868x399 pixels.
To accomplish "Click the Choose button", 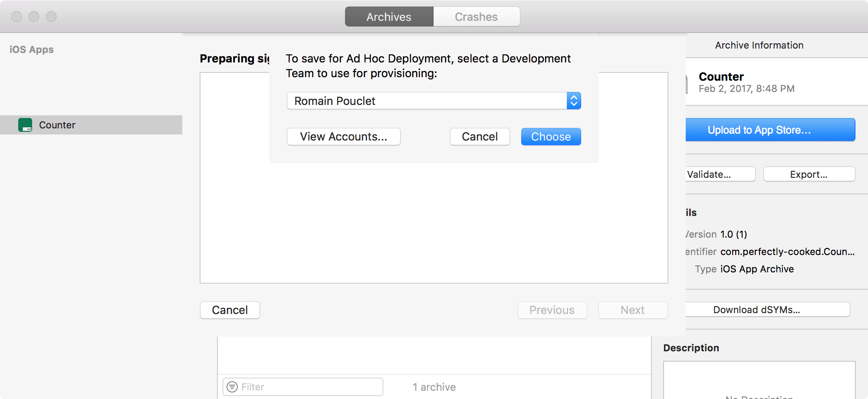I will pyautogui.click(x=551, y=137).
